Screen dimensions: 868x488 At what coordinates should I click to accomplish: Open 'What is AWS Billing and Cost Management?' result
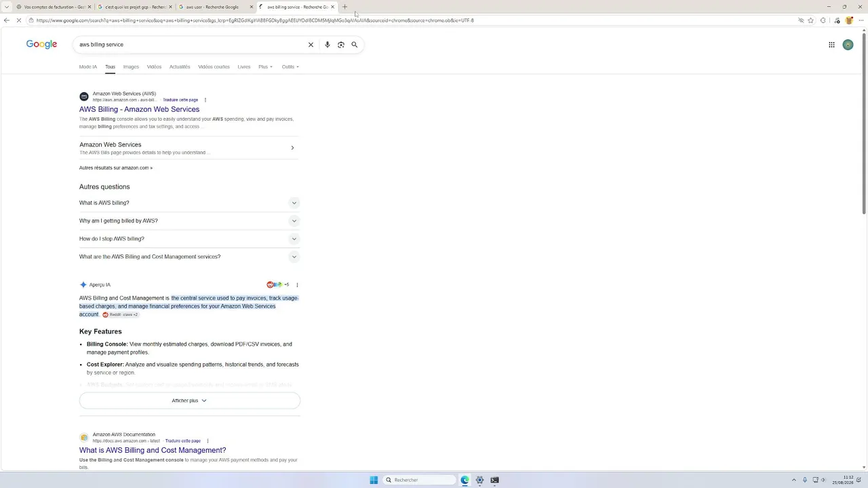153,450
